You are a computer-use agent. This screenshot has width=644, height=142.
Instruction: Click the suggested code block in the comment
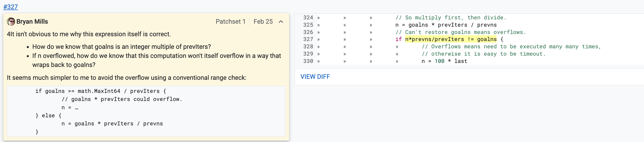click(146, 111)
